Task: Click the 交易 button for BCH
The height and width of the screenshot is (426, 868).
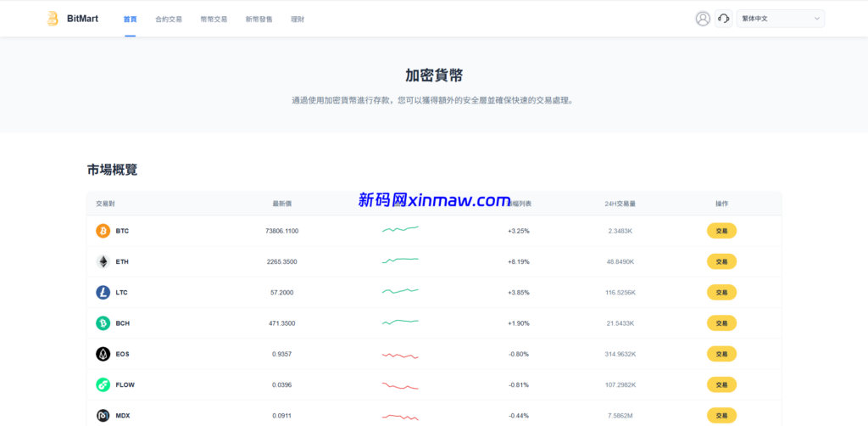Action: 721,323
